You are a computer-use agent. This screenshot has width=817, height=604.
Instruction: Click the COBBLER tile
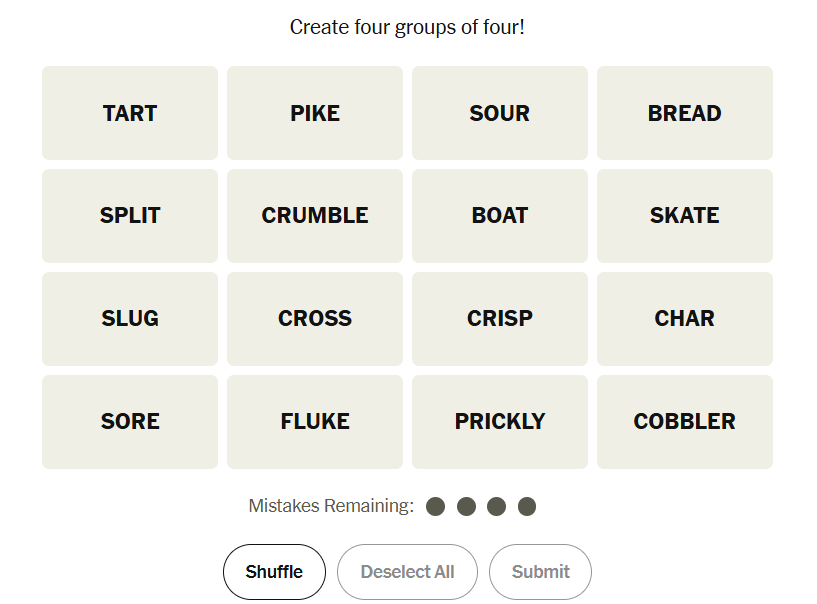pos(685,422)
